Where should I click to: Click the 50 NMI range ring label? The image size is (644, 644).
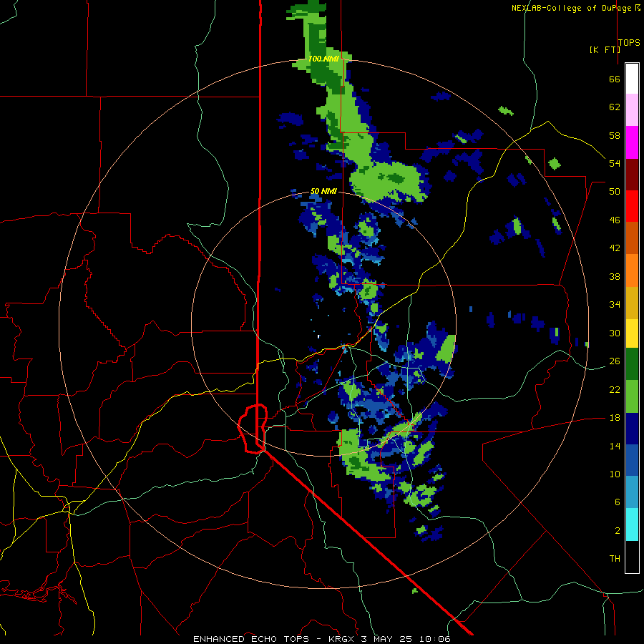tap(323, 191)
